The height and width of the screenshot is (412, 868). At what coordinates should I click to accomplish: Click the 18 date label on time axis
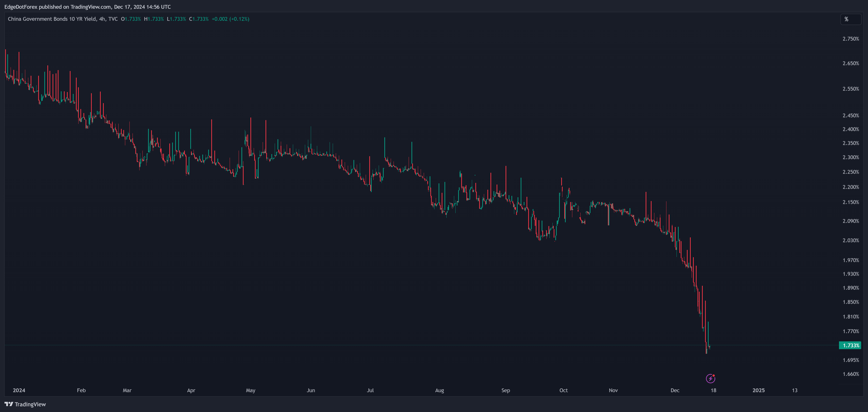coord(713,391)
